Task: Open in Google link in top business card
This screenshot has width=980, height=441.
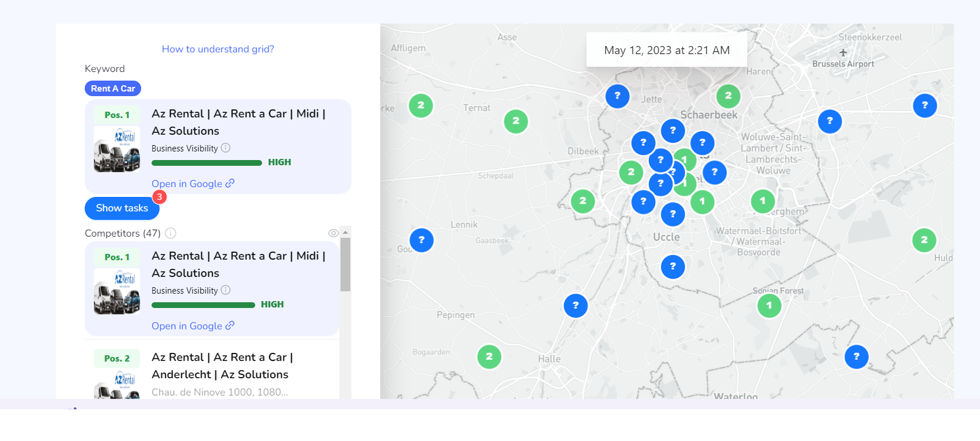Action: [193, 184]
